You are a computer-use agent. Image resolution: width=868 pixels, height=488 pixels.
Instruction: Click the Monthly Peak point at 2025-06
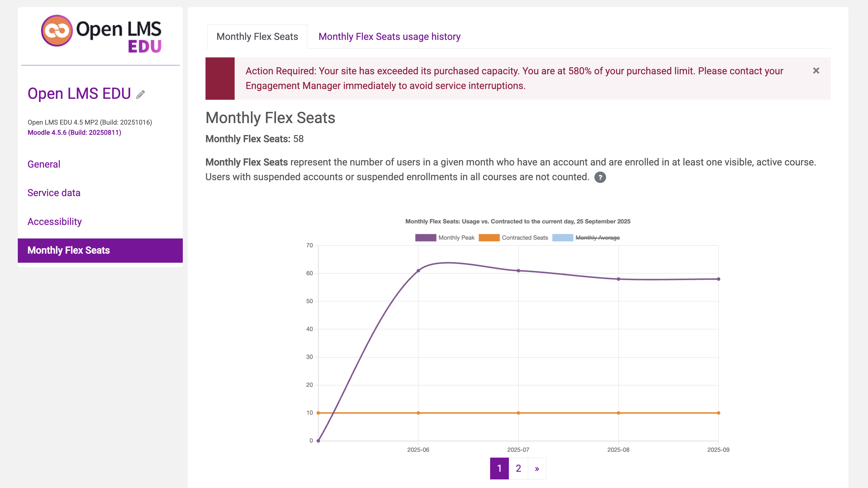(x=418, y=270)
